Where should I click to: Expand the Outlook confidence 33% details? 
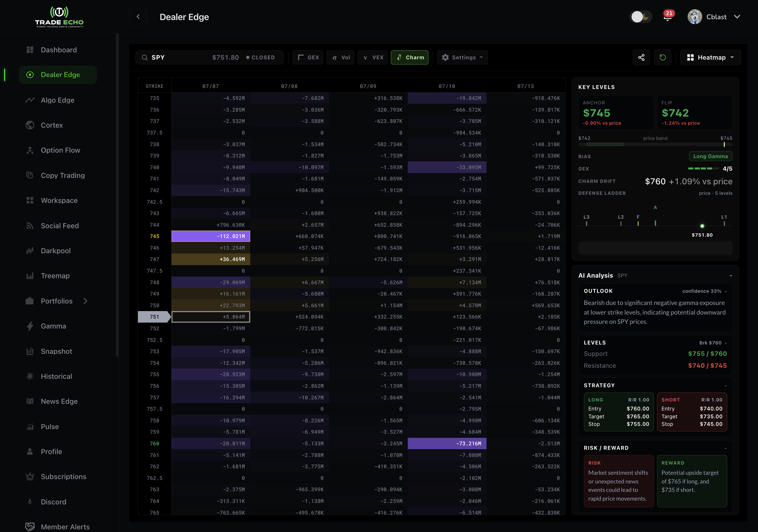(726, 291)
